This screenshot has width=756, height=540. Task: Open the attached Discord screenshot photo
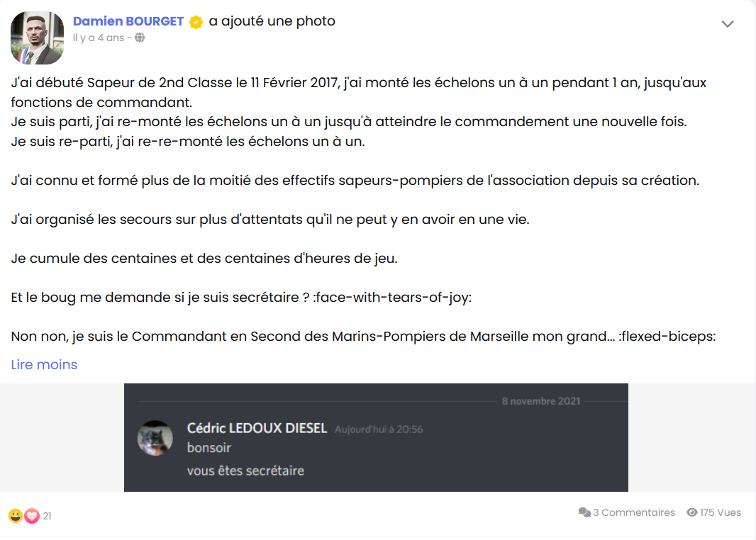point(376,437)
